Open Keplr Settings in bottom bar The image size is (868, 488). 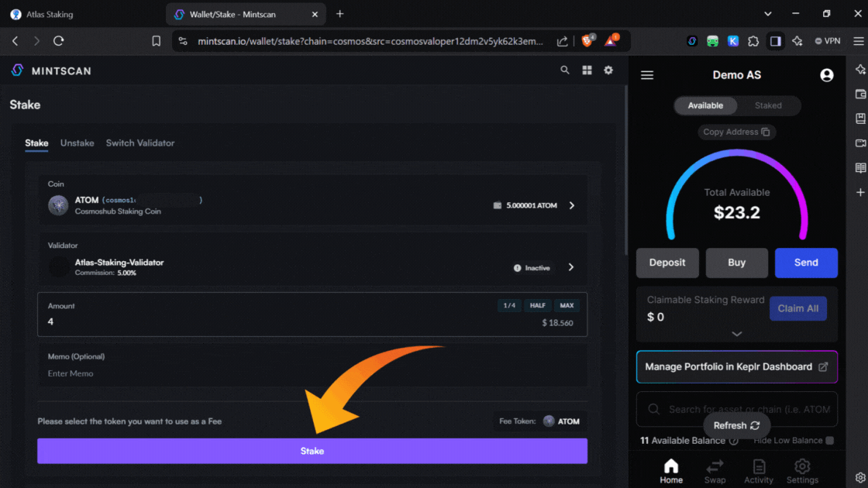point(802,470)
